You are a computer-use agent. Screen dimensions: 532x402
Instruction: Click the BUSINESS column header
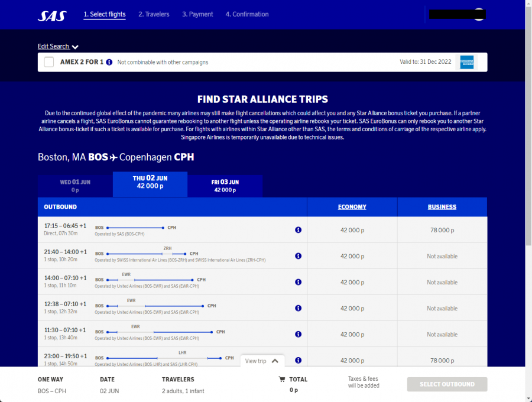[442, 207]
